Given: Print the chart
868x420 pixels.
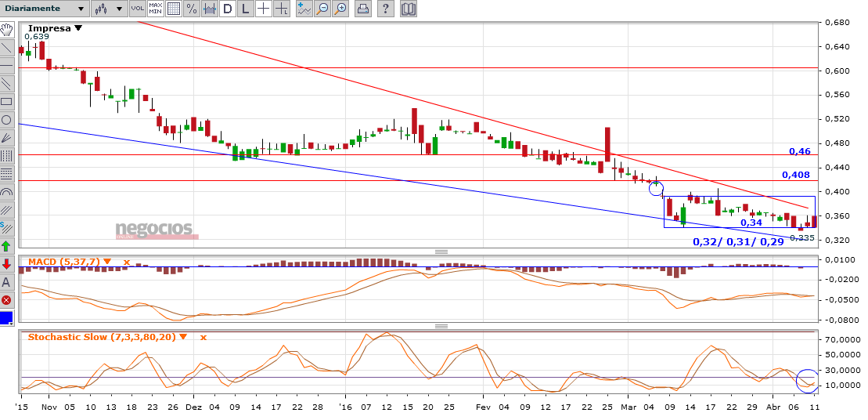Looking at the screenshot, I should [363, 9].
